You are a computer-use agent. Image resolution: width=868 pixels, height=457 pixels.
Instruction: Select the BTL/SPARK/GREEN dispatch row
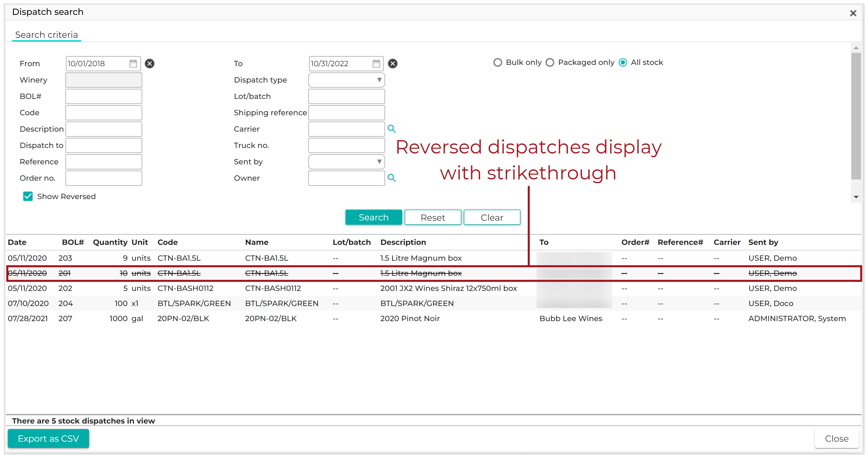click(433, 303)
